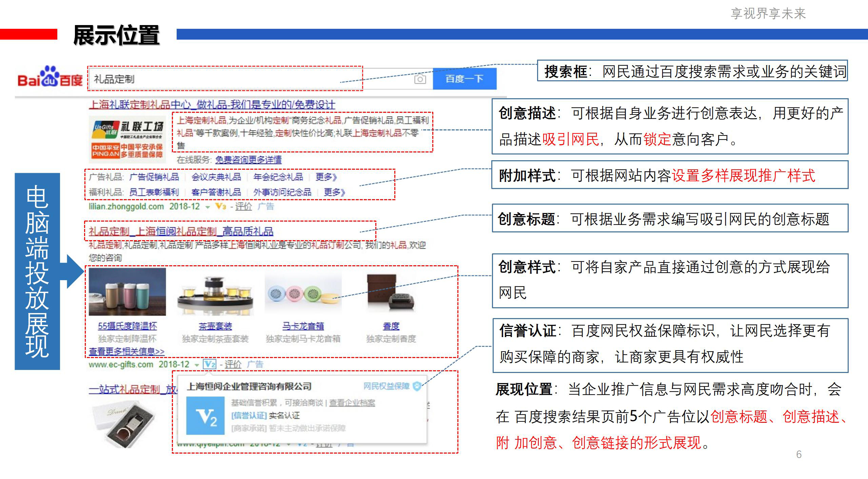This screenshot has height=479, width=868.
Task: Expand 更多 in the 广告礼品 row
Action: click(326, 177)
